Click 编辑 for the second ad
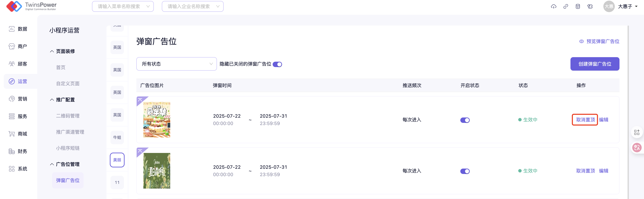The image size is (644, 199). [x=604, y=171]
